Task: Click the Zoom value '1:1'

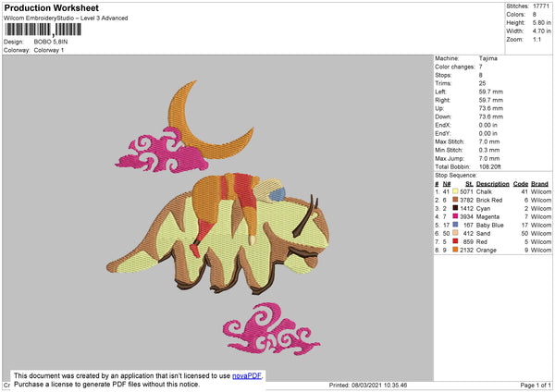Action: 536,39
